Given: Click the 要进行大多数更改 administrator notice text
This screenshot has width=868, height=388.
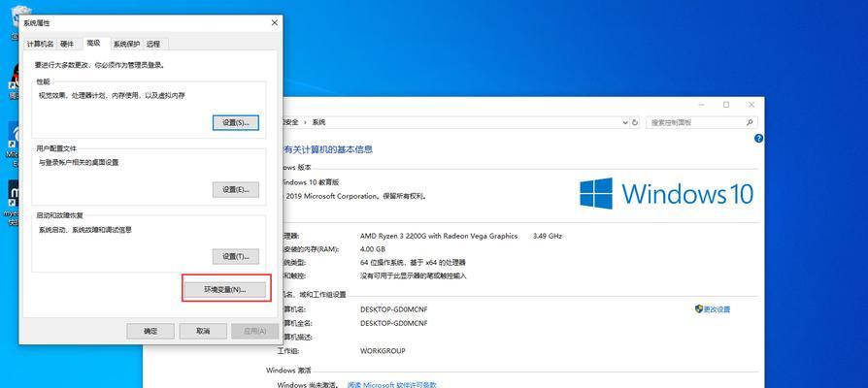Looking at the screenshot, I should tap(100, 65).
